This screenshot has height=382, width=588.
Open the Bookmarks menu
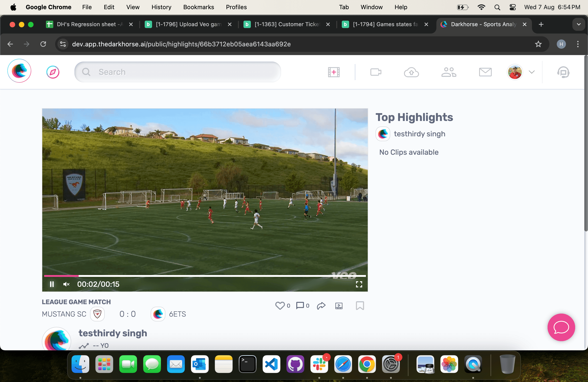click(x=199, y=7)
